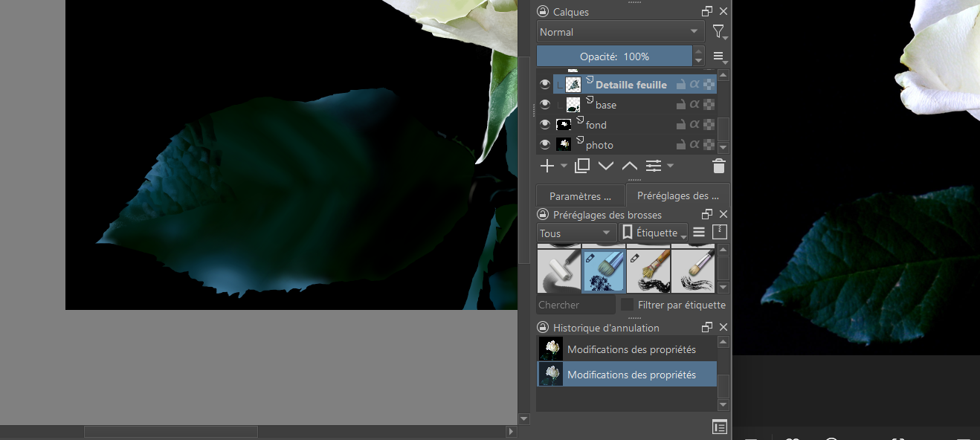Screen dimensions: 980x440
Task: Close the Préréglages des brosses docker
Action: pos(723,215)
